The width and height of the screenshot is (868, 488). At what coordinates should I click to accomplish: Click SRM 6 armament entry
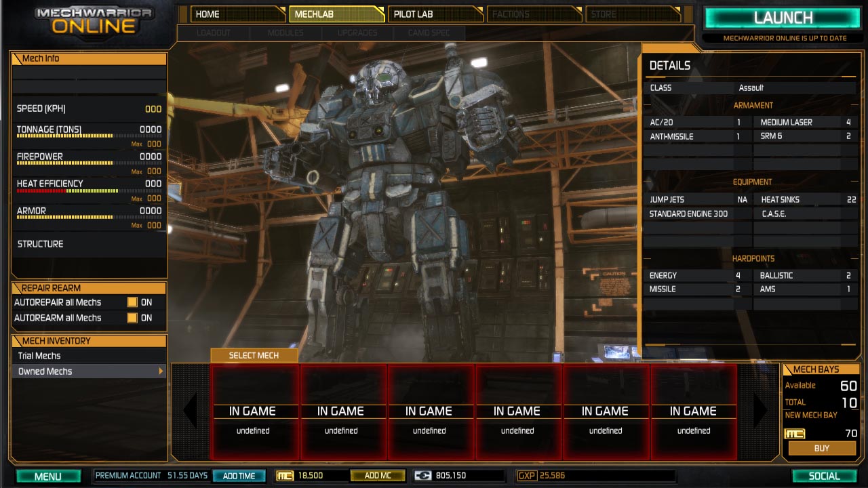806,136
